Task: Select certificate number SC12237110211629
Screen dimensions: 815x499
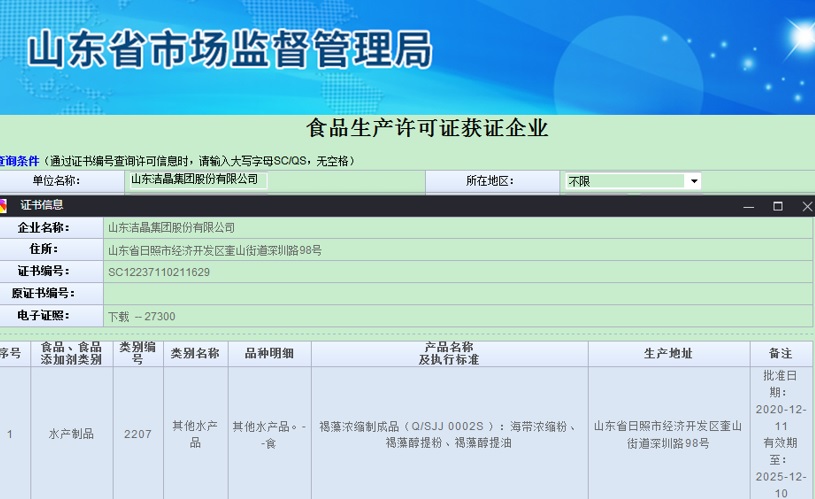Action: pyautogui.click(x=159, y=272)
